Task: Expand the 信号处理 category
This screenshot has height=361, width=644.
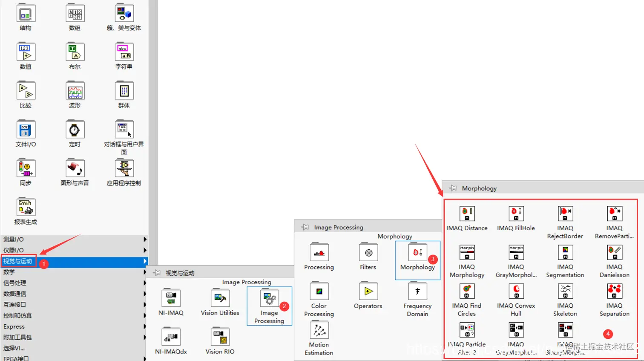Action: (x=74, y=283)
